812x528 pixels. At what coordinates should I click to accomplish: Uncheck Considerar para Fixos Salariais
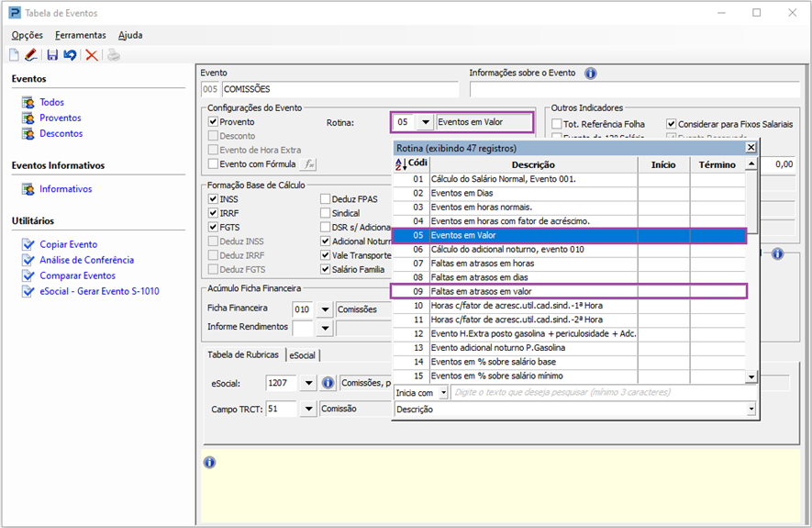tap(671, 124)
